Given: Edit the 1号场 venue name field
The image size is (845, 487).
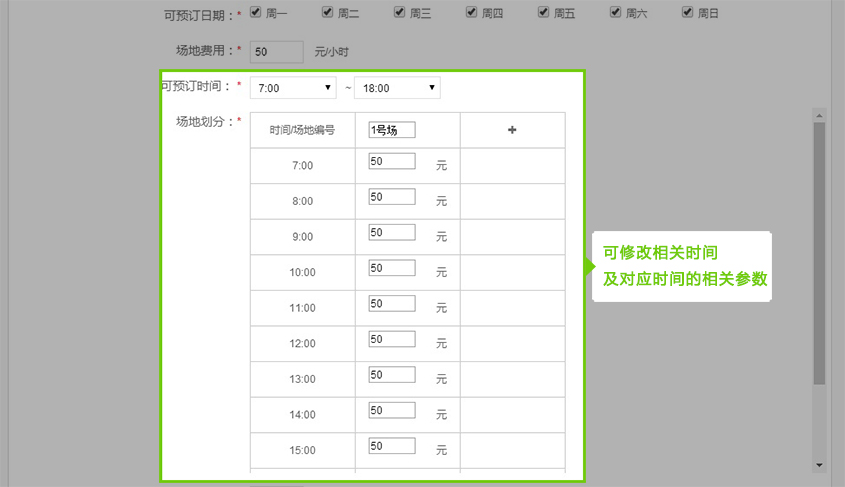Looking at the screenshot, I should (392, 130).
